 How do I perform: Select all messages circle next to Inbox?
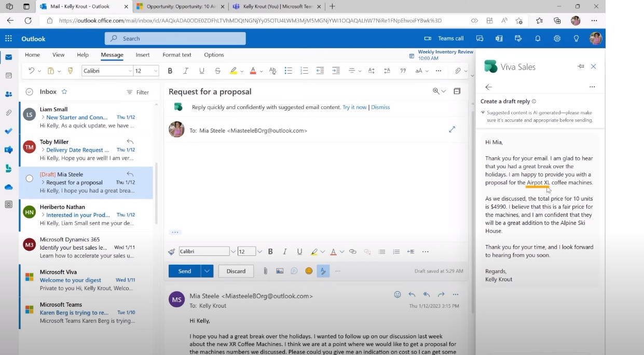pos(30,92)
